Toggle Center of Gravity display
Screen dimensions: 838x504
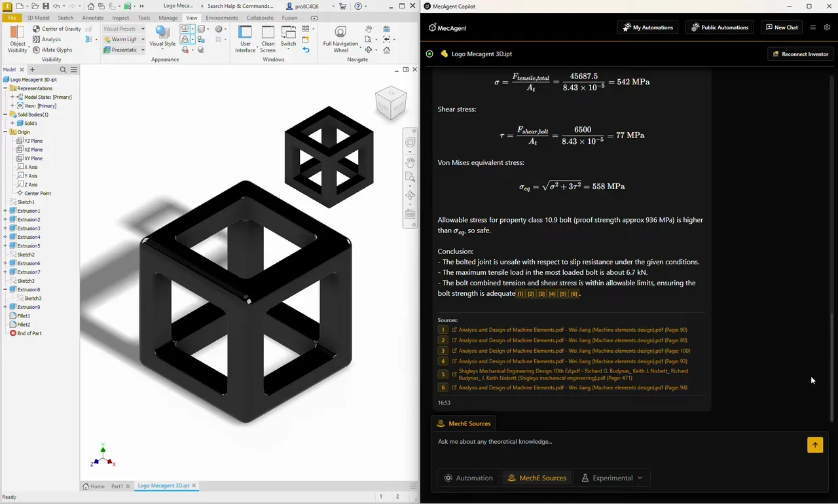point(56,29)
